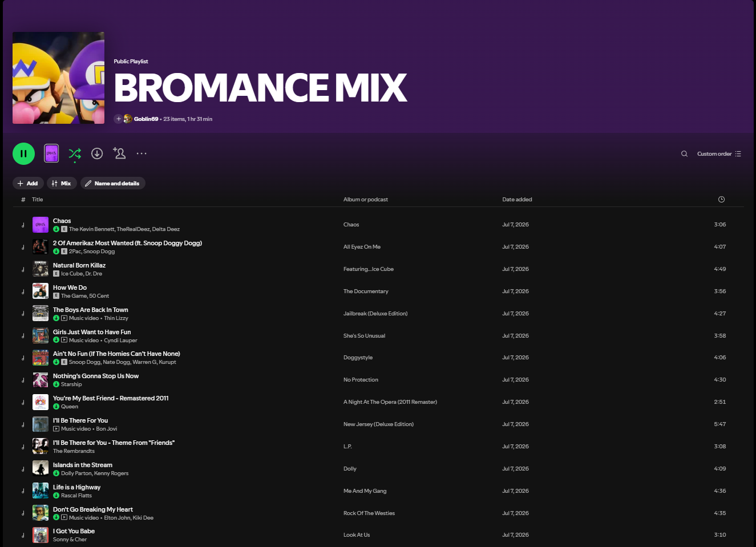This screenshot has width=756, height=547.
Task: Click the Goblin69 profile avatar
Action: [x=128, y=119]
